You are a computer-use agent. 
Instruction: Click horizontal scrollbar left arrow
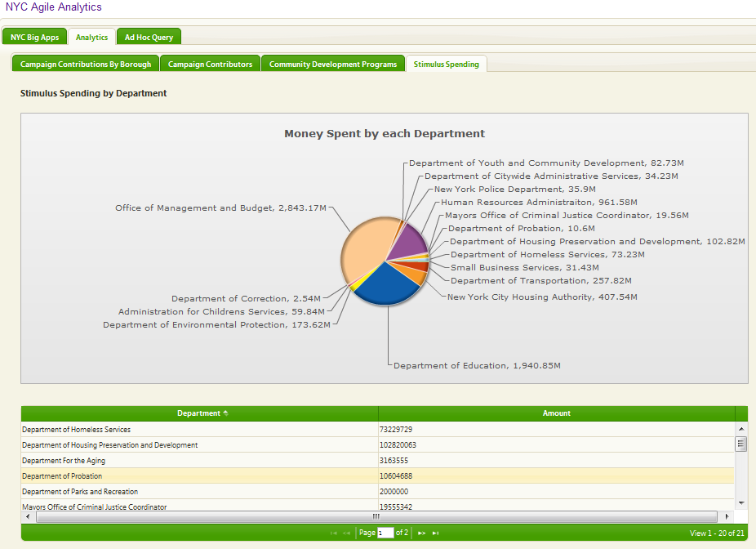28,516
